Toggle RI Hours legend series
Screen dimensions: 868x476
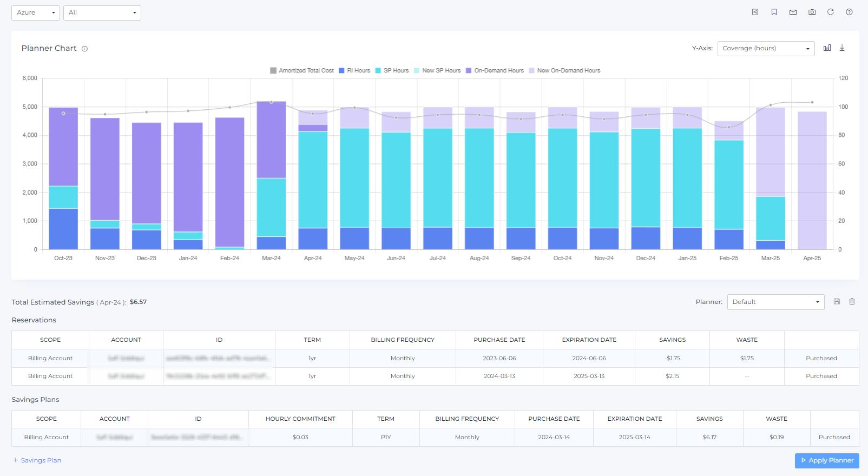tap(354, 70)
